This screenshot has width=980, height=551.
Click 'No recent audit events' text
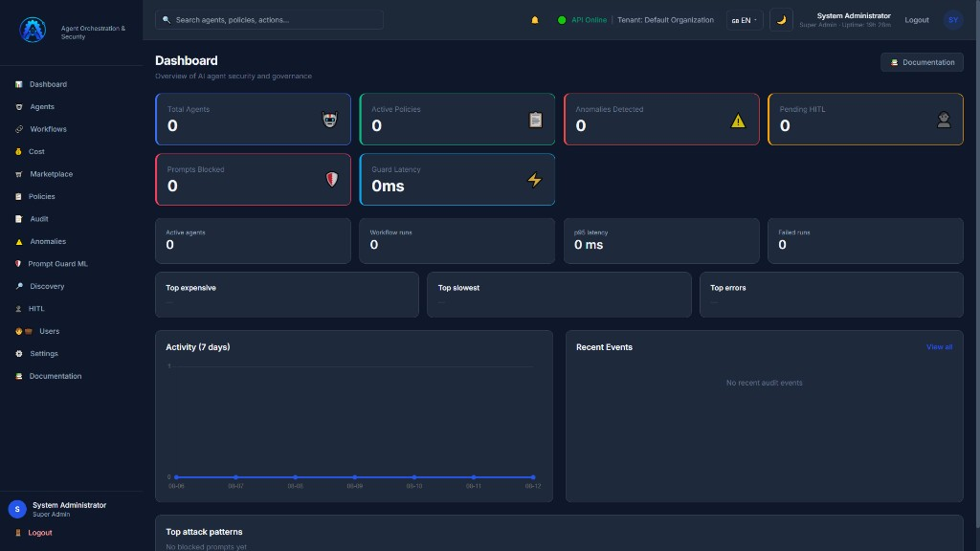[764, 383]
